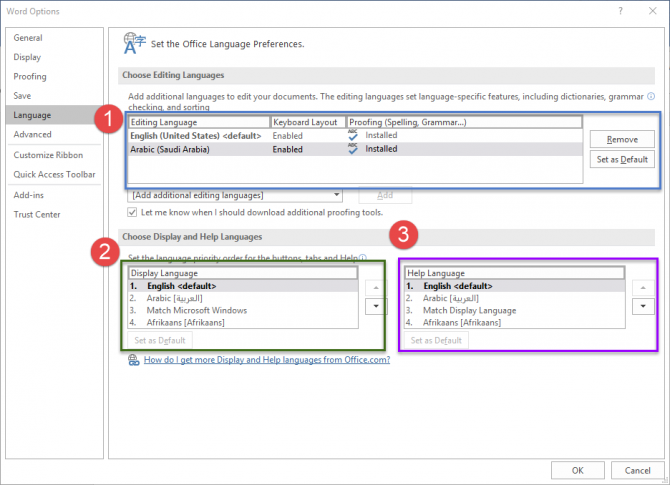Open the Add additional editing languages dropdown
670x485 pixels.
(x=235, y=195)
